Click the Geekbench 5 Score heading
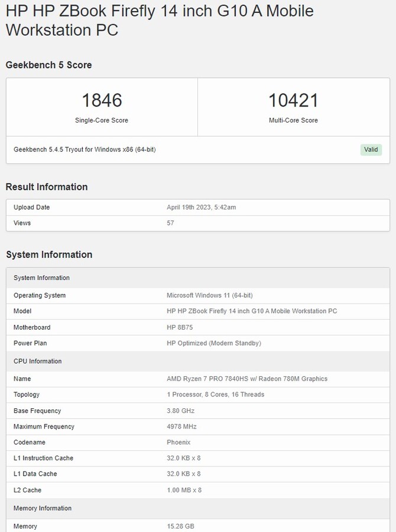This screenshot has width=396, height=532. [49, 65]
